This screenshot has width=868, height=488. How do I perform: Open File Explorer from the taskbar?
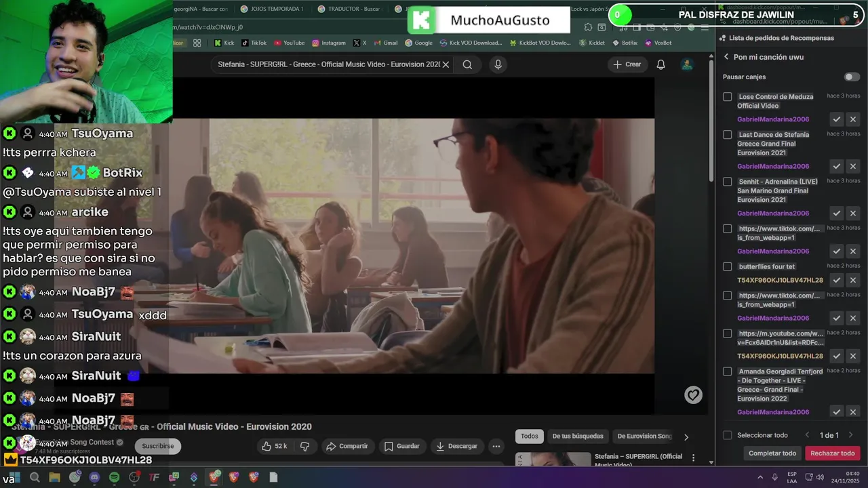[x=55, y=477]
